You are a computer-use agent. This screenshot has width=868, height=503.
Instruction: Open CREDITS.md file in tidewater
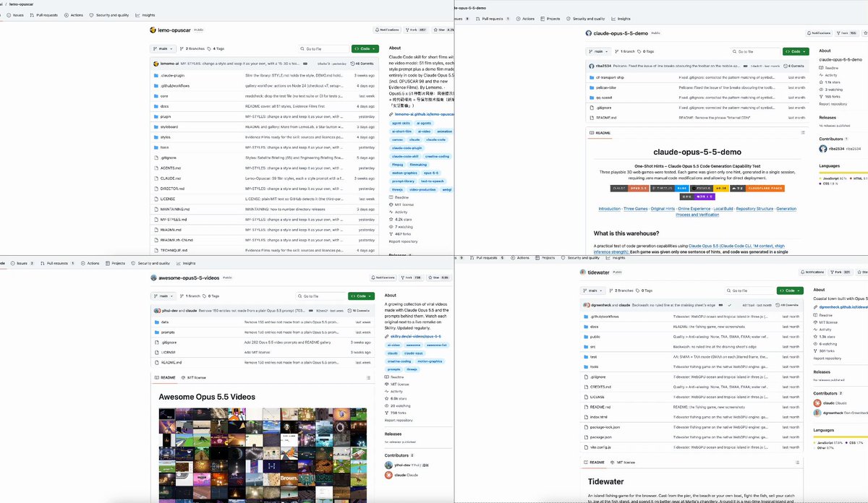(x=600, y=387)
